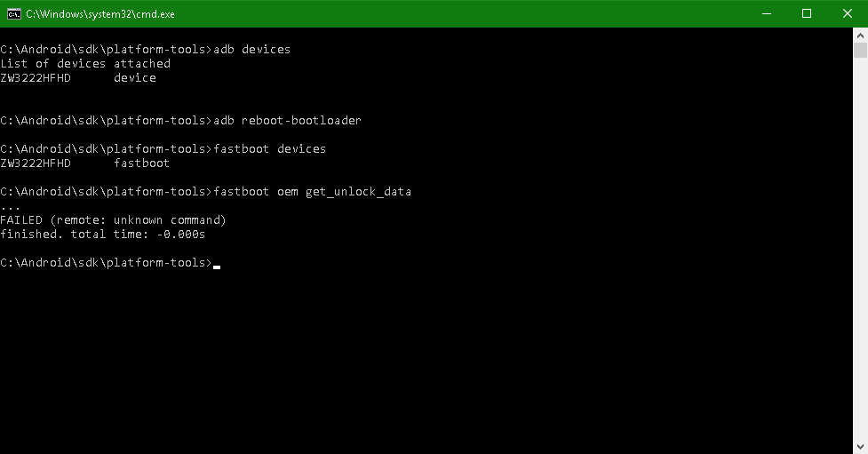Click the first ZW3222HFHD serial number
Image resolution: width=868 pixels, height=454 pixels.
[36, 78]
